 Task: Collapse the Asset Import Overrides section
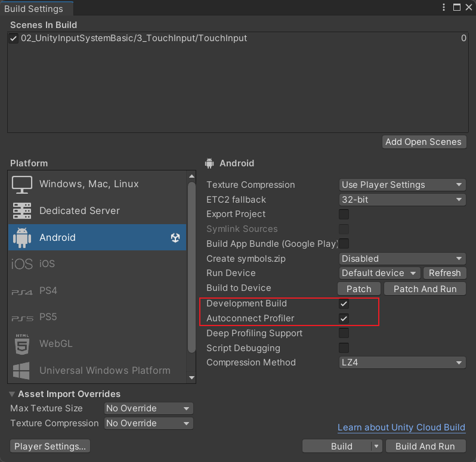coord(13,394)
